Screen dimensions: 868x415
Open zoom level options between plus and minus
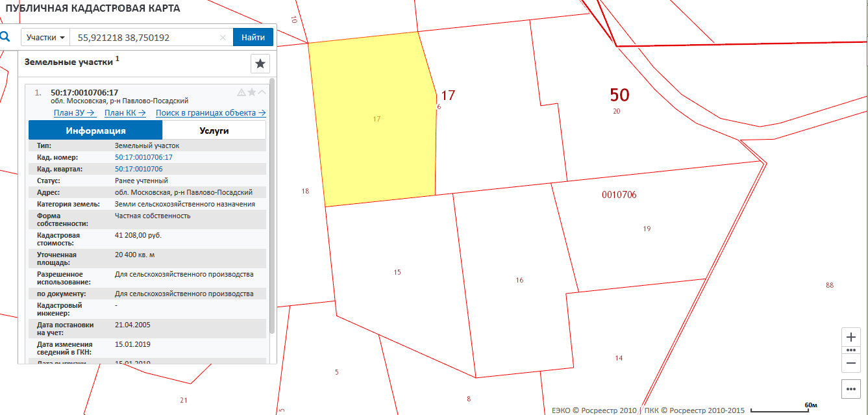point(852,350)
